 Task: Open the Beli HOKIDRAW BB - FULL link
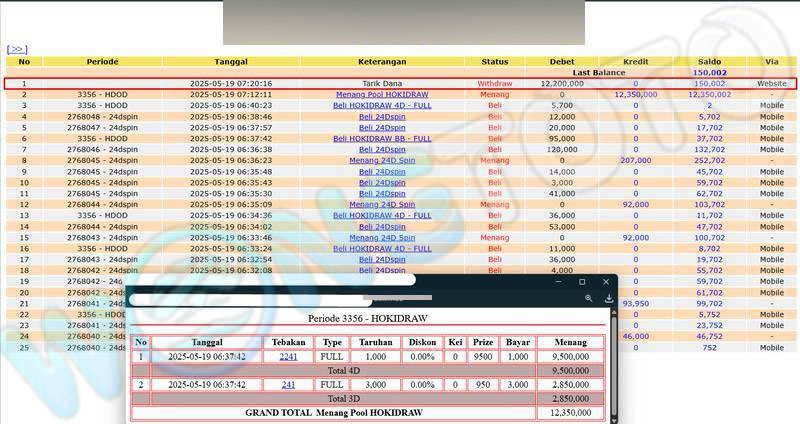(382, 138)
